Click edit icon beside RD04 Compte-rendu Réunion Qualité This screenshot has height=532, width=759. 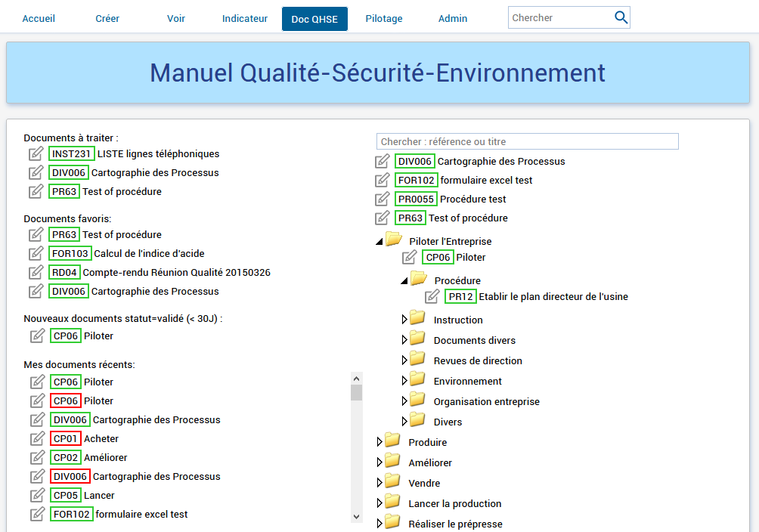(36, 272)
